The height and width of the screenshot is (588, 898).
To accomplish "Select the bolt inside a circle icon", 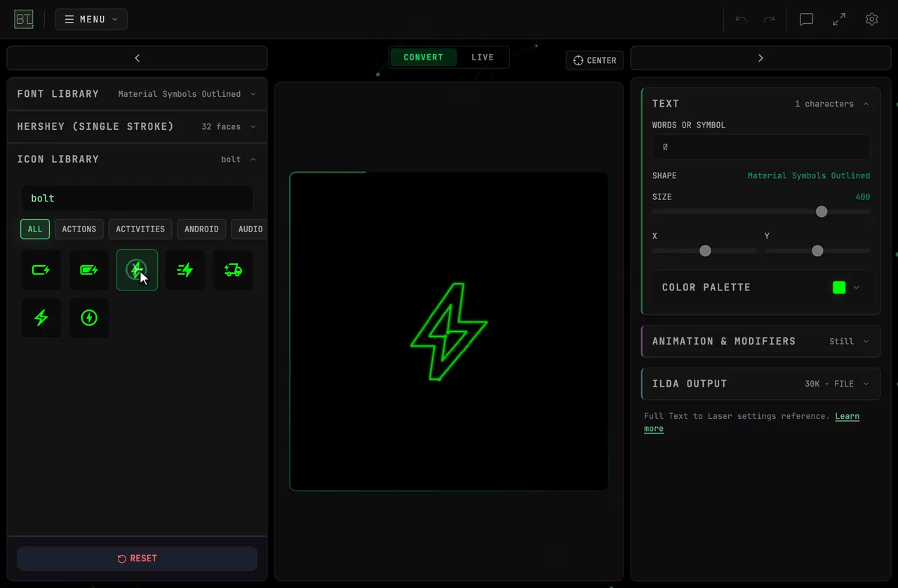I will (x=89, y=318).
